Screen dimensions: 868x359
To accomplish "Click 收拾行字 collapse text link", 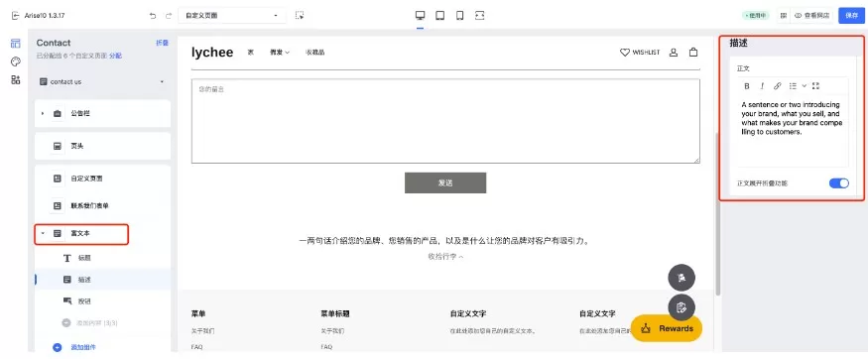I will pyautogui.click(x=445, y=257).
